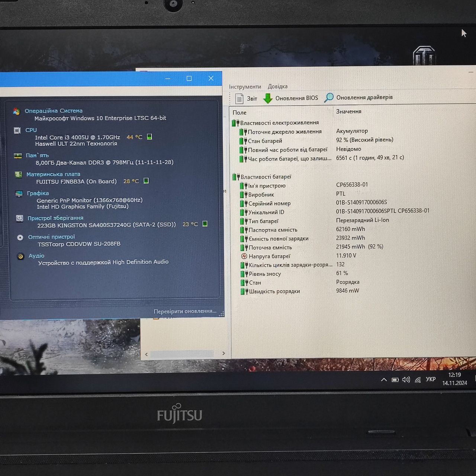
Task: Click the left arrow of the horizontal scrollbar
Action: [147, 354]
